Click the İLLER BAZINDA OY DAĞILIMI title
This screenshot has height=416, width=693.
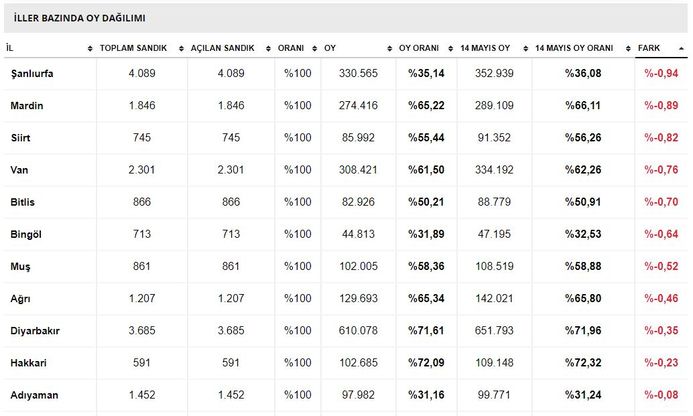coord(79,18)
